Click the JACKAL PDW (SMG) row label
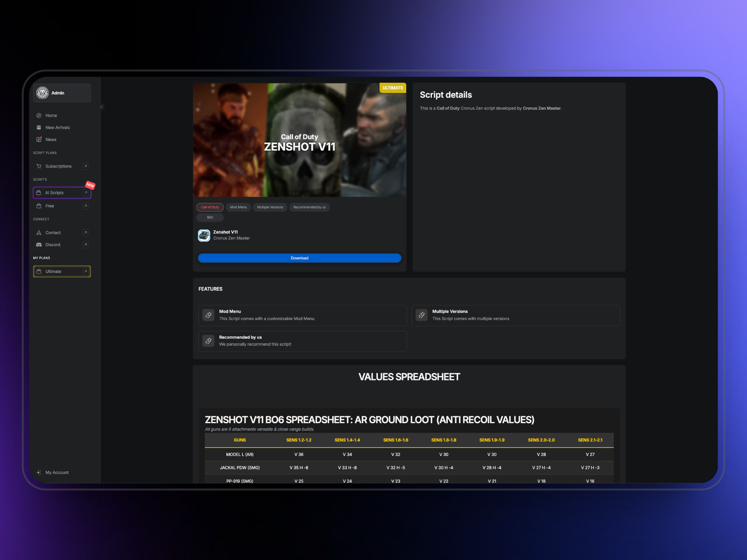This screenshot has height=560, width=747. tap(240, 468)
